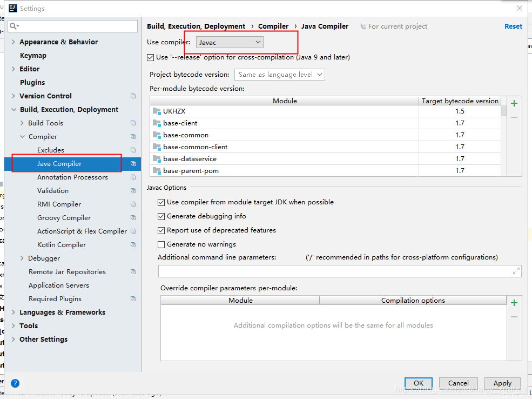Open Project bytecode version dropdown

280,75
